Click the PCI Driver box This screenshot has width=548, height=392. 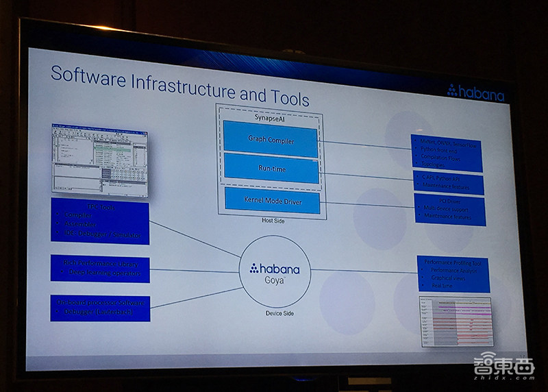tap(450, 209)
